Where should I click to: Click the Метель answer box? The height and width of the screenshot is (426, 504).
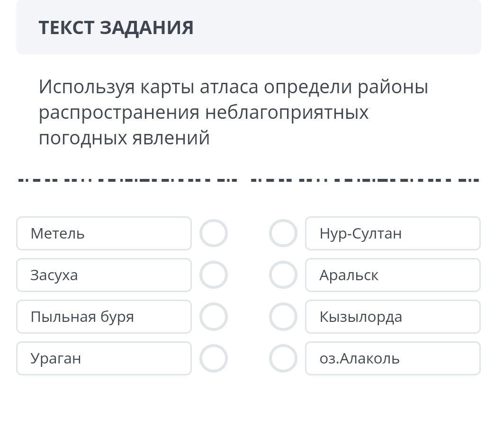104,233
